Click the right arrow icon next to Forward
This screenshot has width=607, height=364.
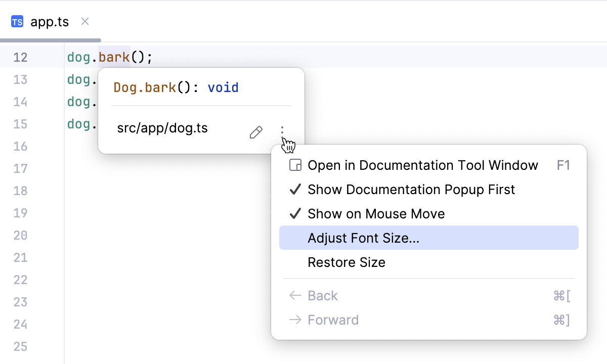tap(295, 320)
